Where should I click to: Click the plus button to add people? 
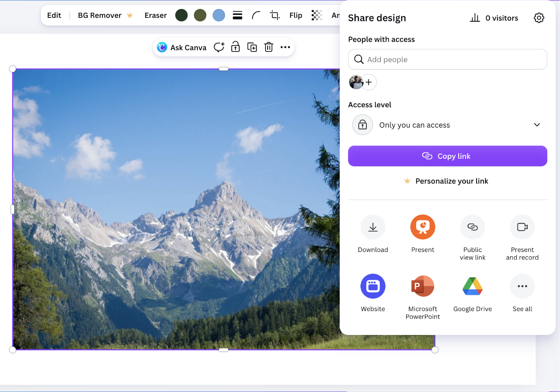click(369, 82)
